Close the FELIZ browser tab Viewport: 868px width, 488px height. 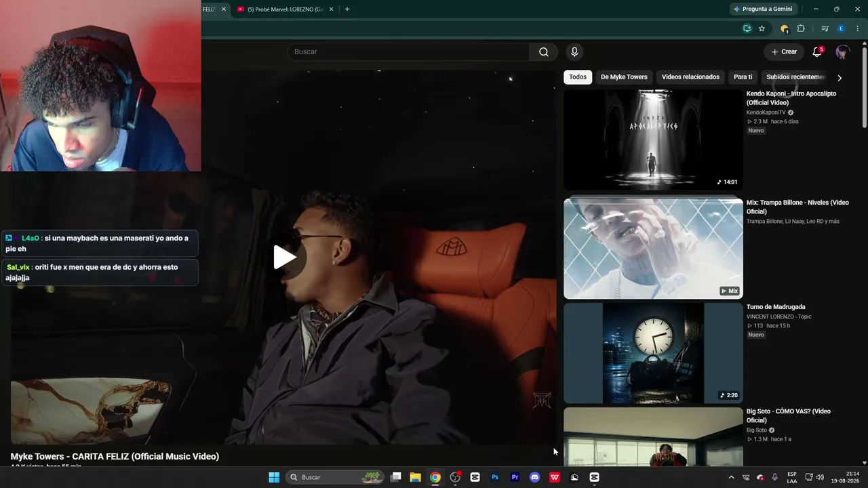(223, 9)
